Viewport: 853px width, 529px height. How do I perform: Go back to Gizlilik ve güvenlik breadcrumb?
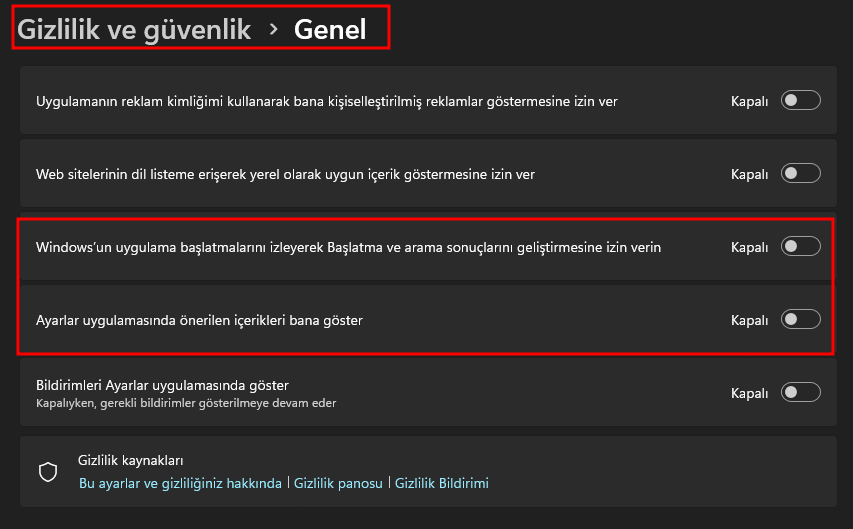(134, 29)
